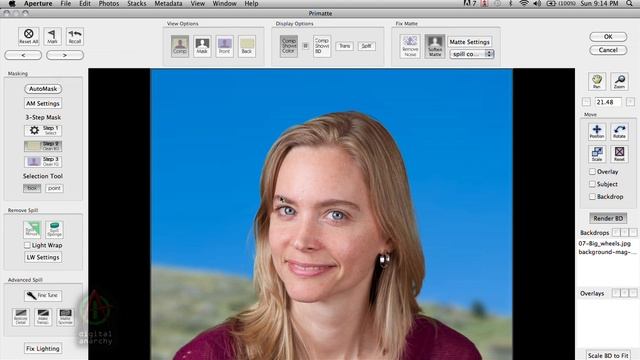
Task: Increase zoom with right stepper button
Action: (x=630, y=102)
